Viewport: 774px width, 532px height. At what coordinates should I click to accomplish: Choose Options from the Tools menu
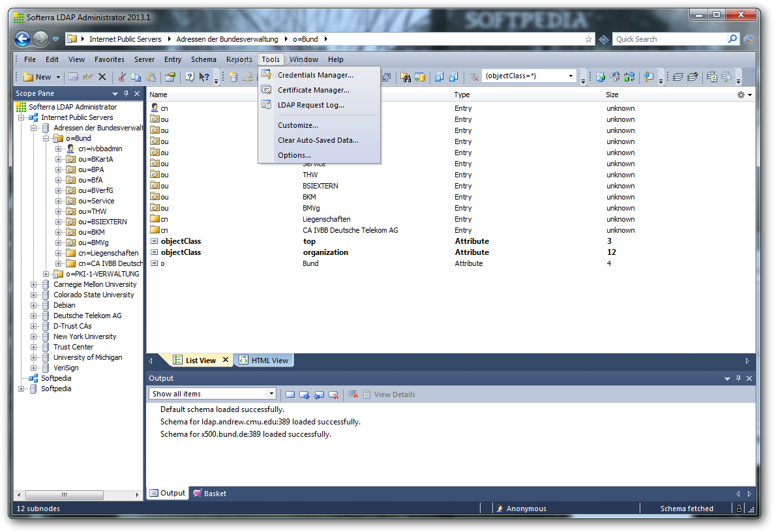[319, 155]
